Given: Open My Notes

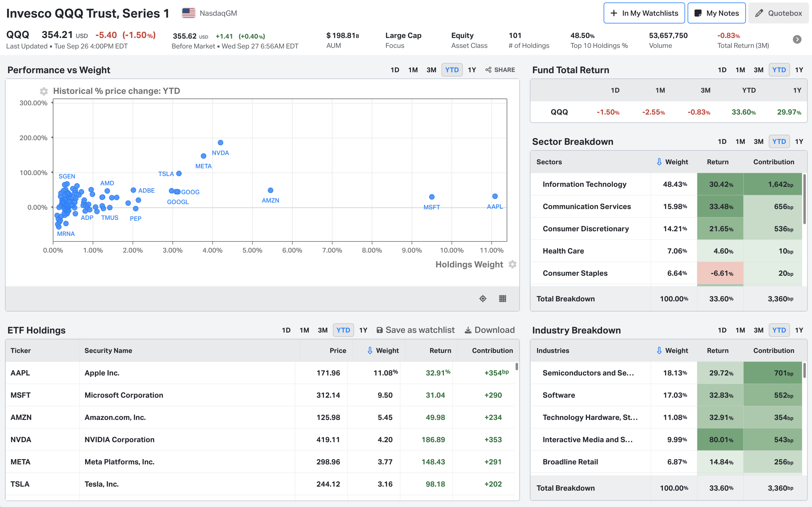Looking at the screenshot, I should (x=717, y=13).
